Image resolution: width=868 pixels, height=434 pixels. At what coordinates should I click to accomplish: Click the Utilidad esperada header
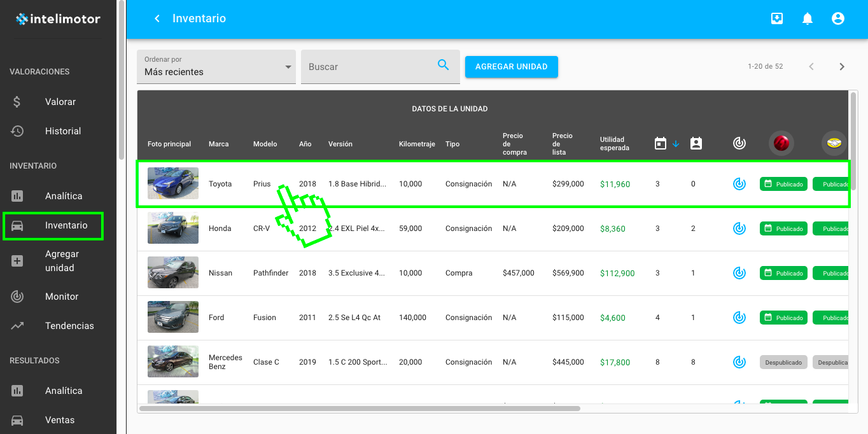[615, 144]
